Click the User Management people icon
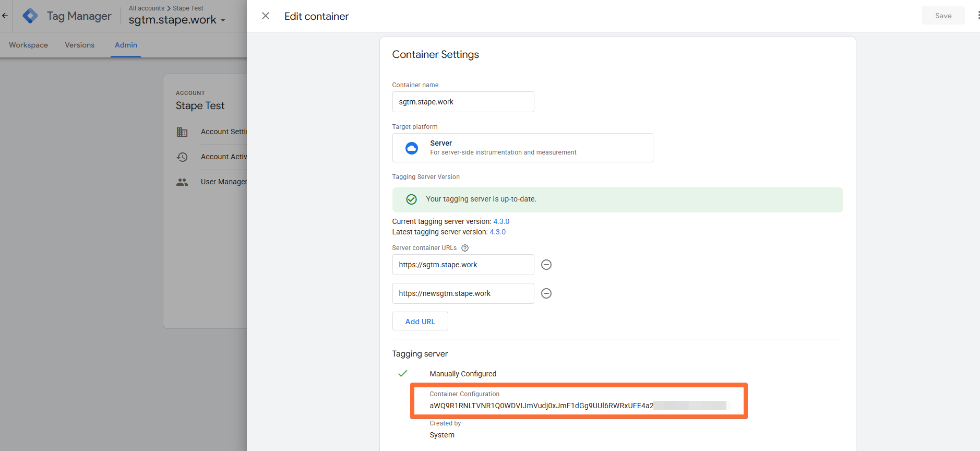Screen dimensions: 980x451 point(182,182)
